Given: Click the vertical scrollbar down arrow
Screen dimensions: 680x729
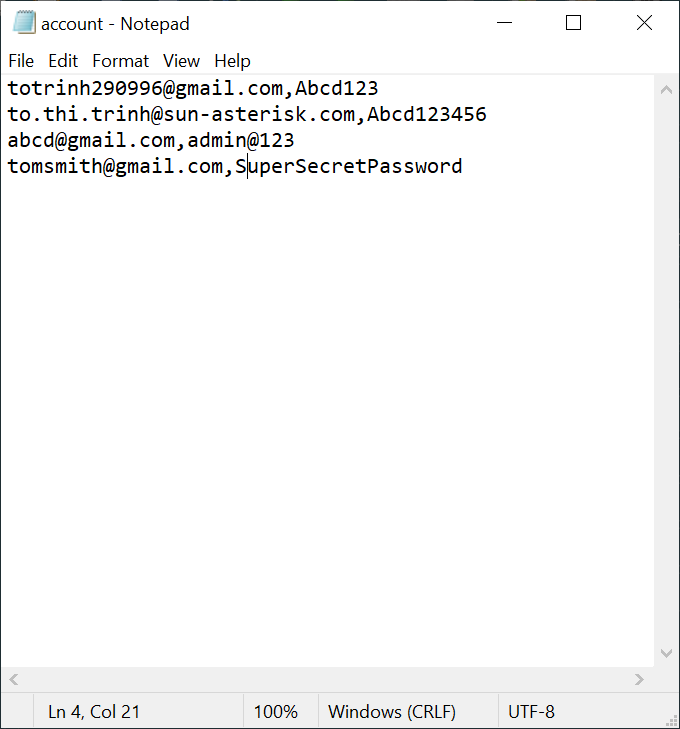Looking at the screenshot, I should (x=667, y=654).
